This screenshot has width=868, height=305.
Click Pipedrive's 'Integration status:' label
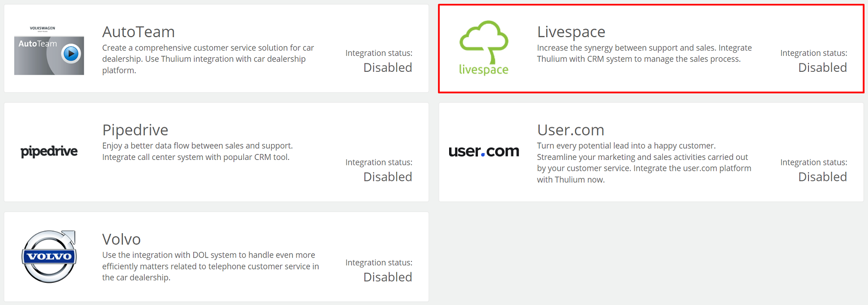[x=379, y=162]
